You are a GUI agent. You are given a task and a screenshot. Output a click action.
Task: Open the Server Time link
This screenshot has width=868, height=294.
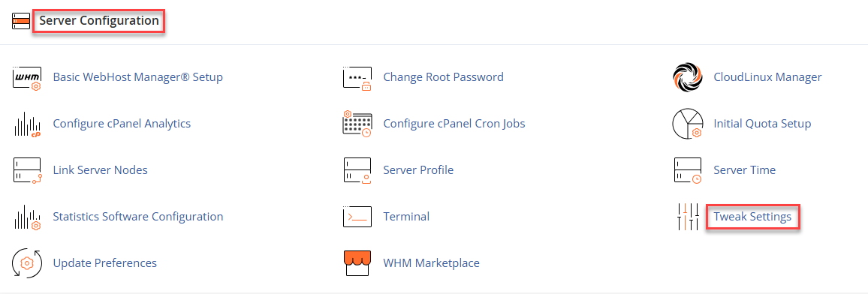pyautogui.click(x=745, y=170)
